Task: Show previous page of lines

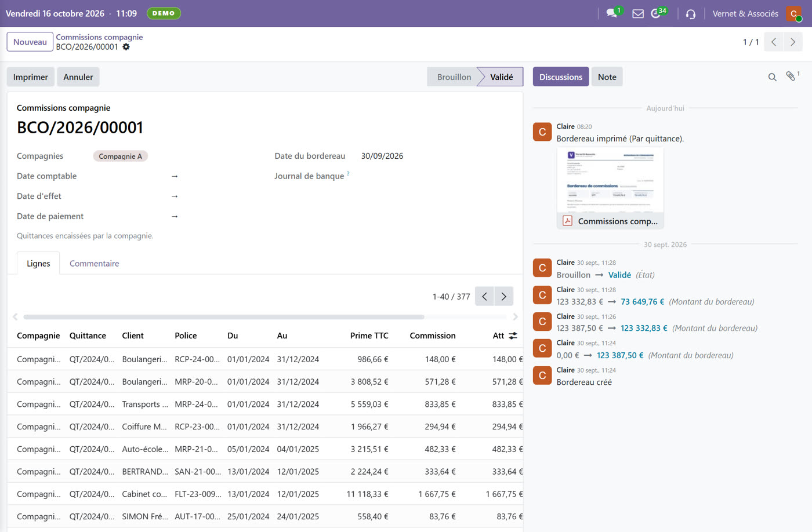Action: [484, 296]
